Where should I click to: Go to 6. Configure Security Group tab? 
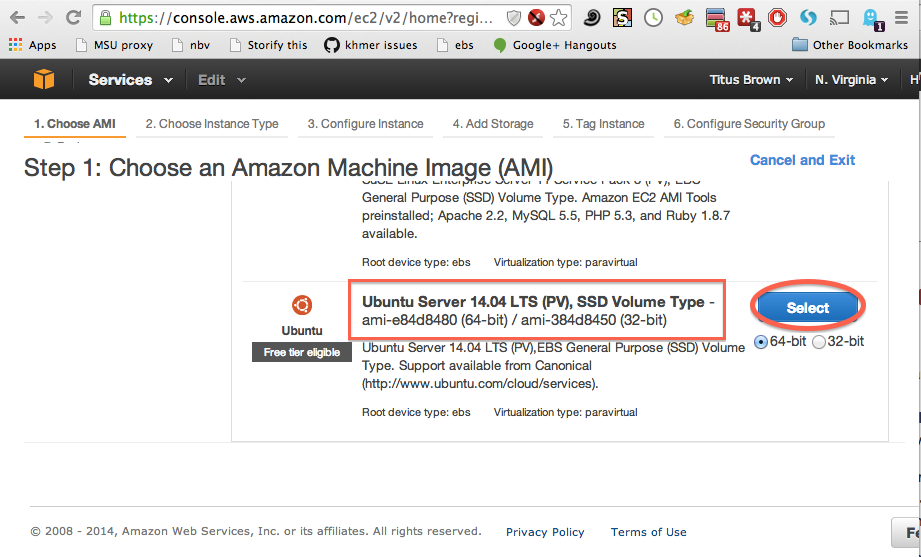click(749, 124)
